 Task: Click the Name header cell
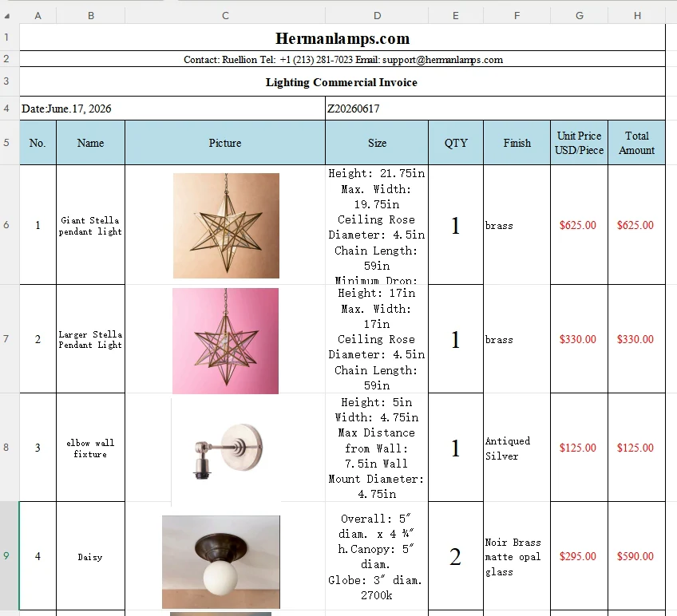pyautogui.click(x=91, y=143)
